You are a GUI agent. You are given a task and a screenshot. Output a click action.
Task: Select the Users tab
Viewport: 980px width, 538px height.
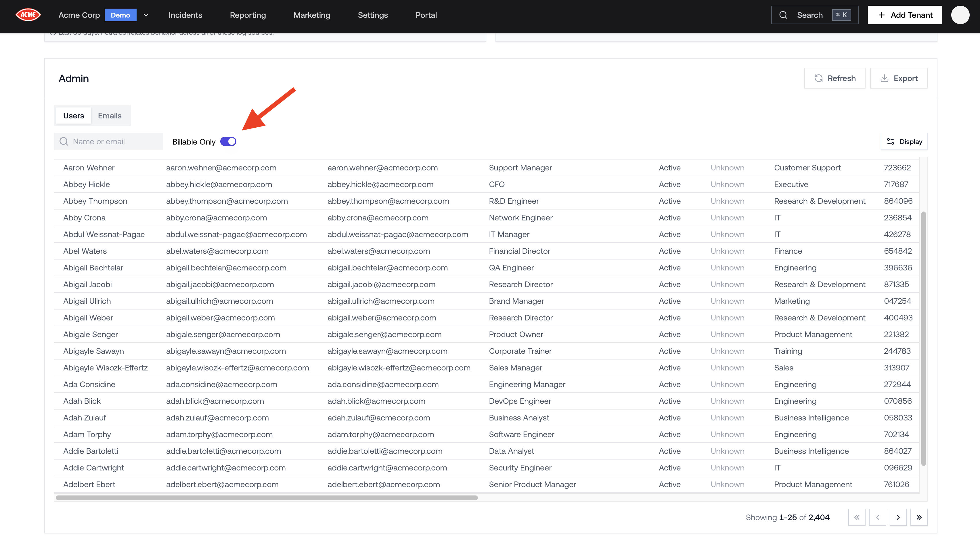click(73, 116)
